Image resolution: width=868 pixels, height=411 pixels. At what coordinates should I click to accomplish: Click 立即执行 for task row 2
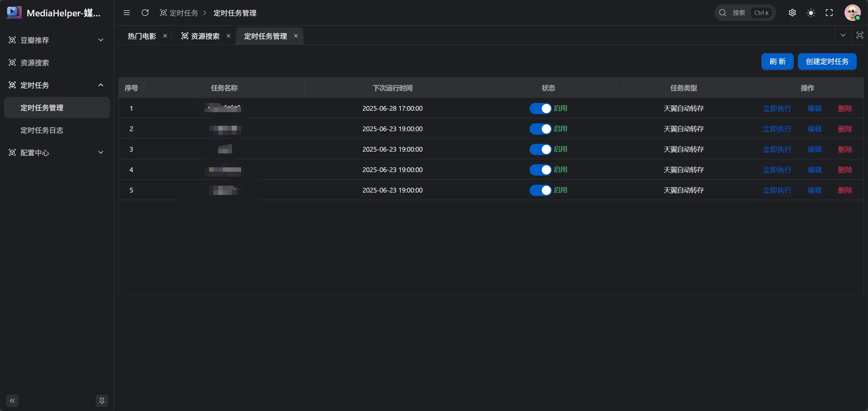pyautogui.click(x=777, y=129)
